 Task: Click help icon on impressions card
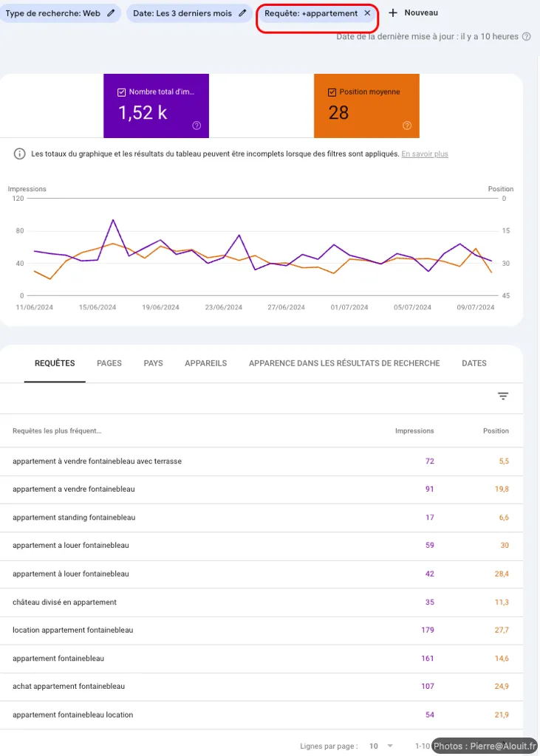196,126
